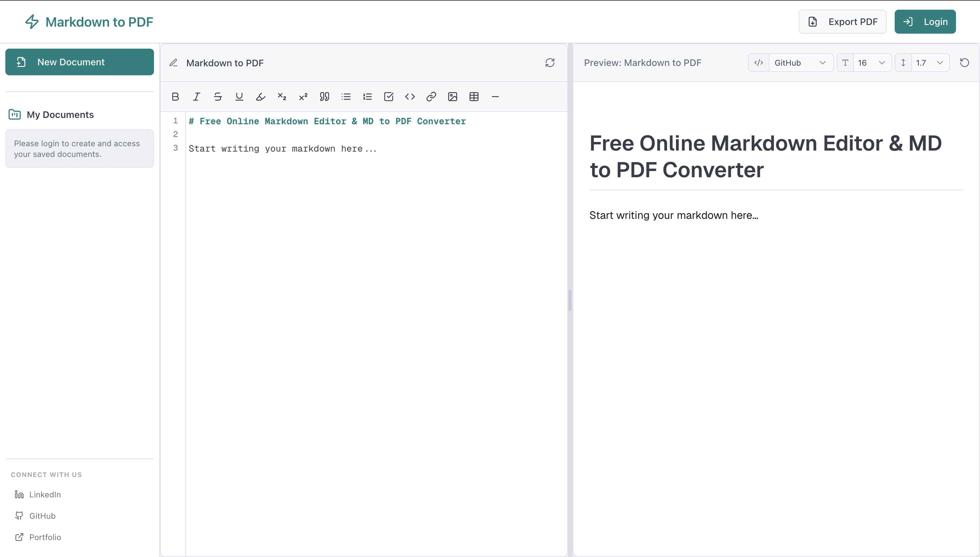This screenshot has height=557, width=980.
Task: Insert a task list checkbox
Action: click(388, 96)
